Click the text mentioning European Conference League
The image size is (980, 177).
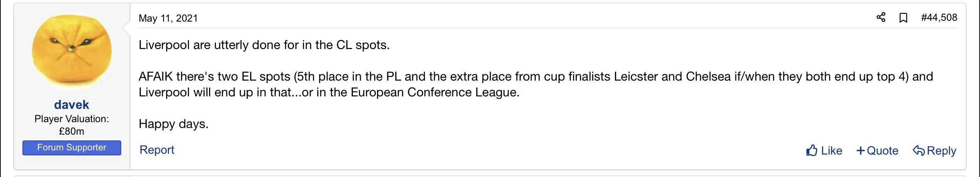[435, 92]
